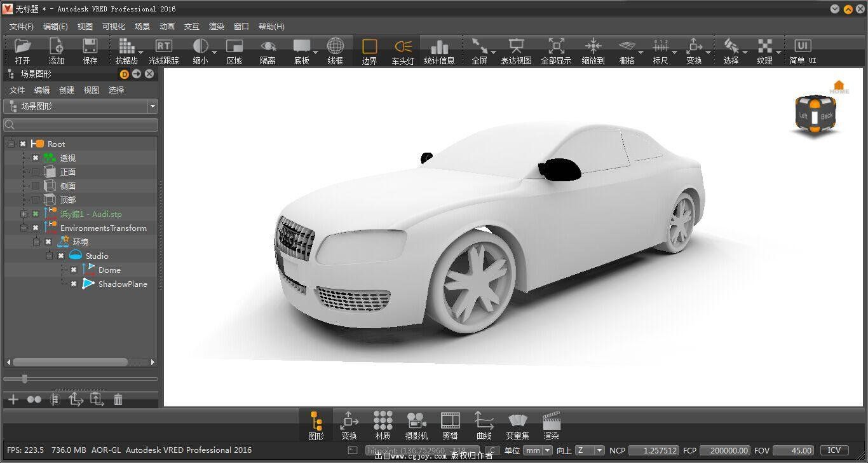This screenshot has height=463, width=868.
Task: Switch to 简单 UI mode
Action: pyautogui.click(x=803, y=46)
